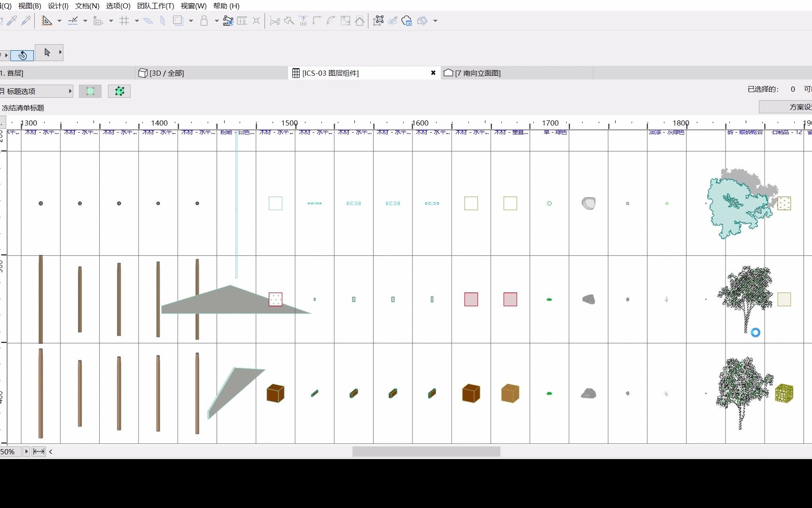Click the right arrow beside the 50% zoom field
Screen dimensions: 812x508
[26, 452]
